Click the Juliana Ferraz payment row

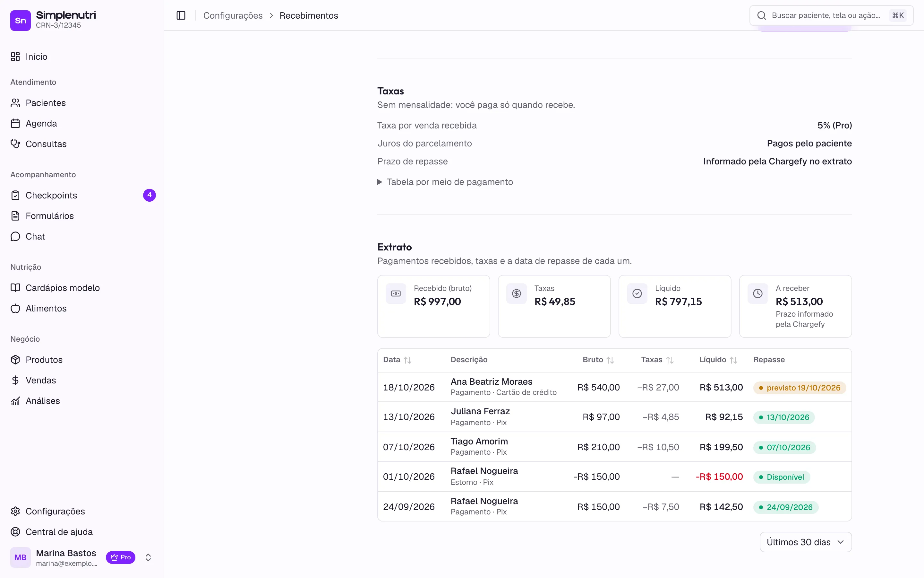point(614,417)
